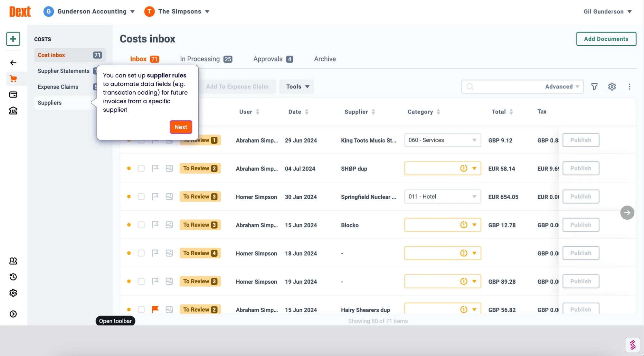Select the checkbox on Homer Simpson's hotel expense

coord(141,196)
